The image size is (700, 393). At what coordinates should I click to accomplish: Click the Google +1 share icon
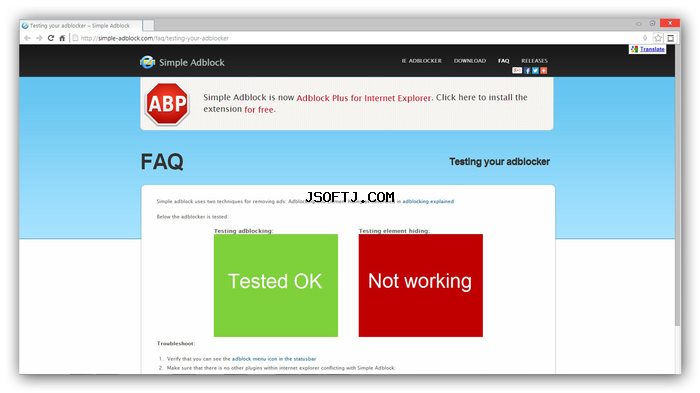click(517, 71)
